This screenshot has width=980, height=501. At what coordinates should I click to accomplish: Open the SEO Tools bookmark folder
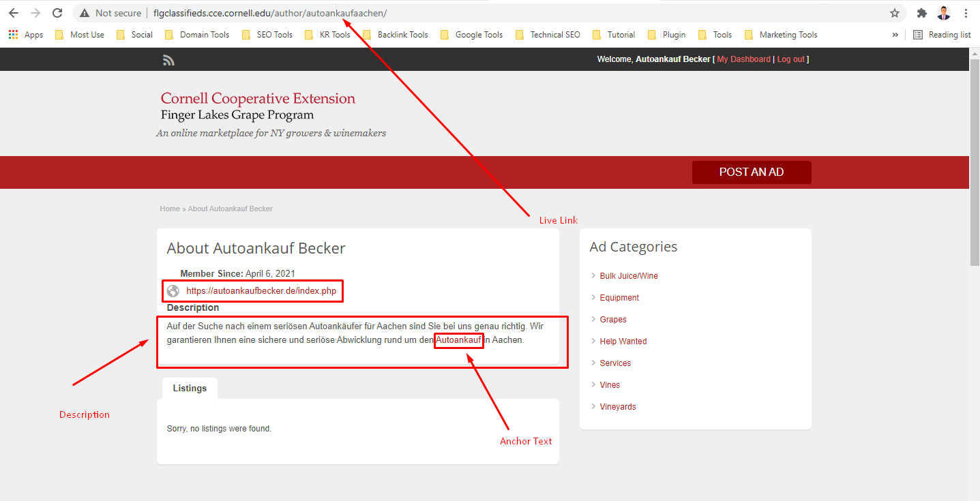267,35
